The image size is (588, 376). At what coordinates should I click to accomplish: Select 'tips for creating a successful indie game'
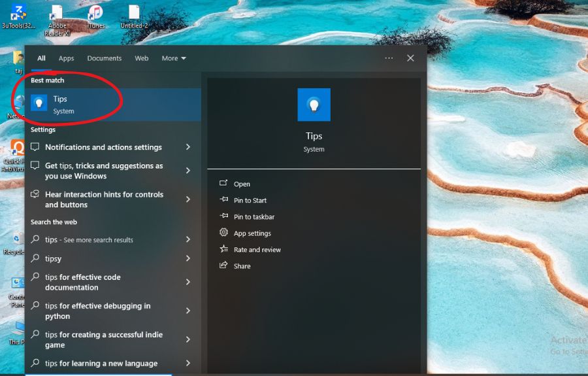pos(104,339)
